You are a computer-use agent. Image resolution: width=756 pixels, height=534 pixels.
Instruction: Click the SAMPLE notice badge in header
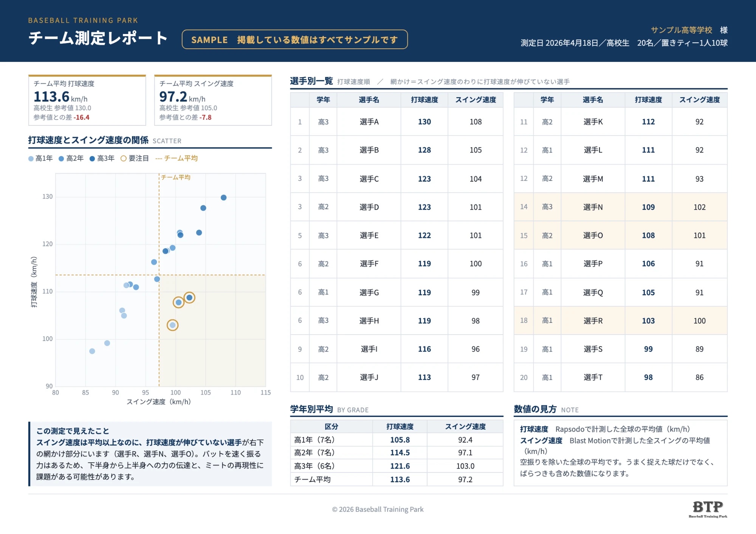[x=294, y=39]
